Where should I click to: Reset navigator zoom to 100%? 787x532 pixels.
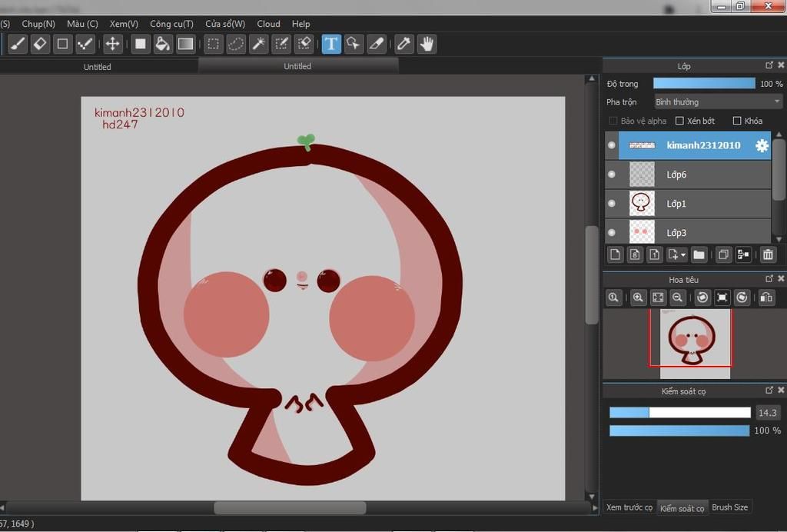pyautogui.click(x=613, y=298)
